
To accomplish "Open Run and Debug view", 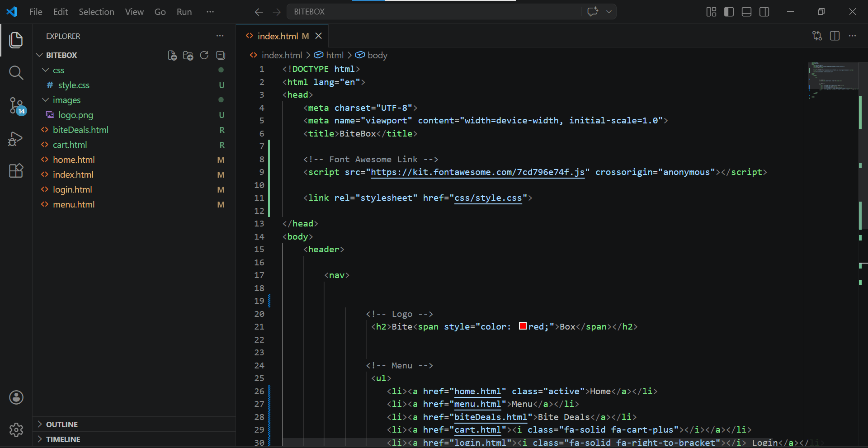I will coord(16,139).
